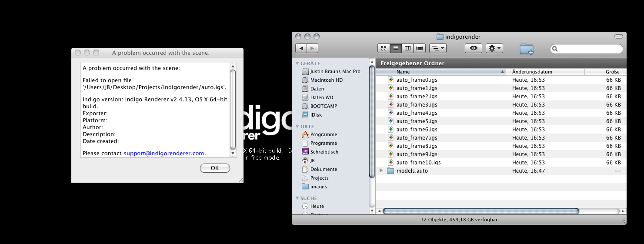The height and width of the screenshot is (244, 644).
Task: Open the support@indigorenderer.com link
Action: pos(164,154)
